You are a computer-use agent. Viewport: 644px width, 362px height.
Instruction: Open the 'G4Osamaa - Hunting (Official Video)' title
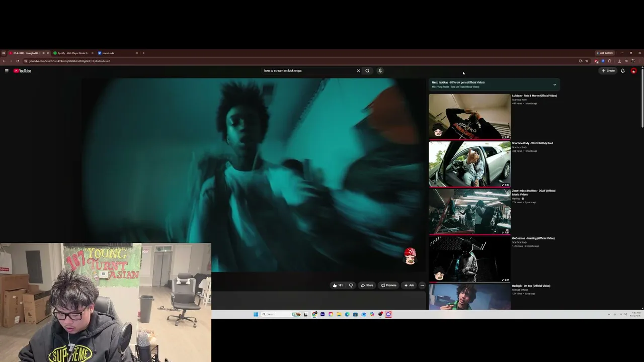pos(533,238)
